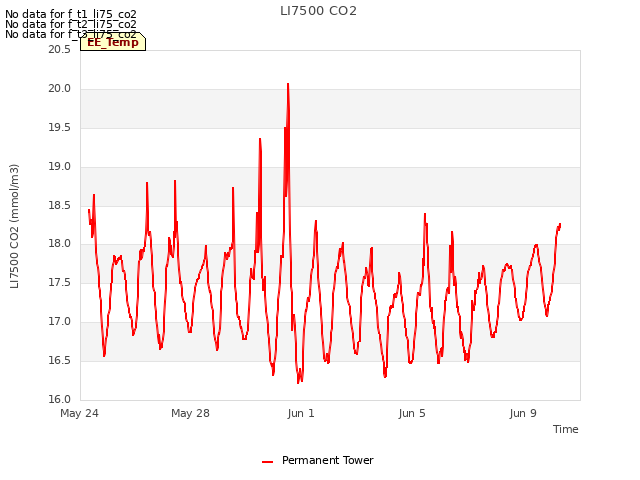640x480 pixels.
Task: Click the 19.0 y-axis tick label
Action: 59,167
